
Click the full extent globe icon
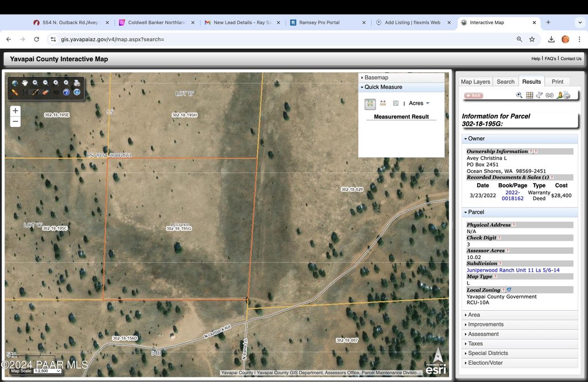point(15,83)
